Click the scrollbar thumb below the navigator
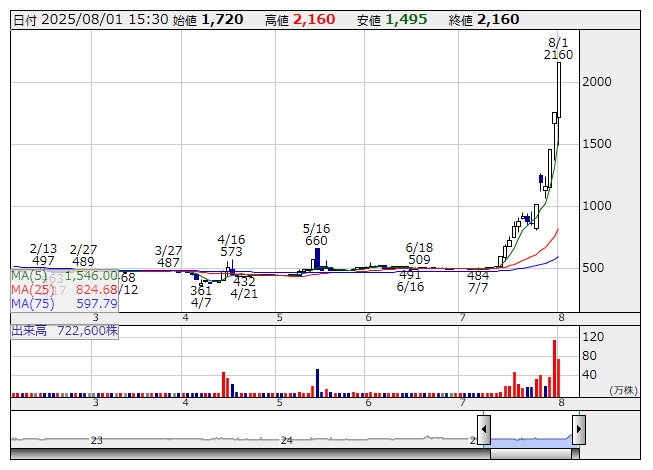 (531, 453)
